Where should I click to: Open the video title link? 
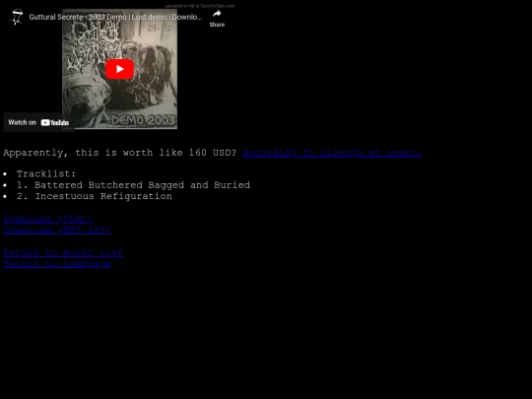coord(115,17)
